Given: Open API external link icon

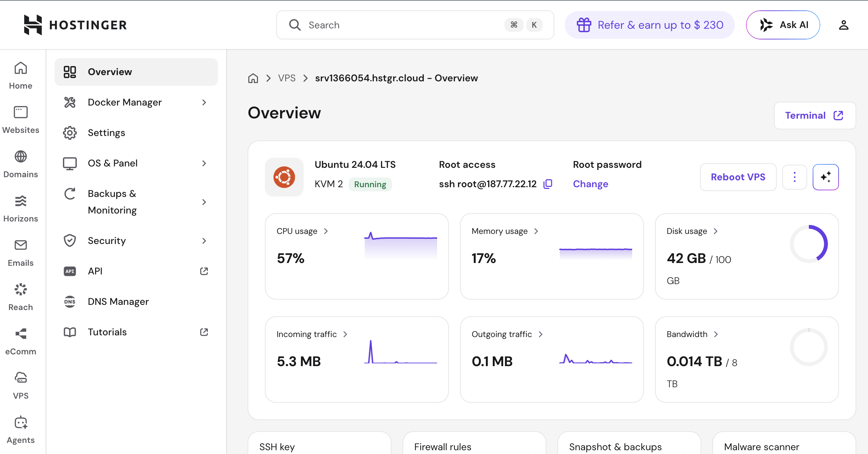Looking at the screenshot, I should pyautogui.click(x=204, y=271).
